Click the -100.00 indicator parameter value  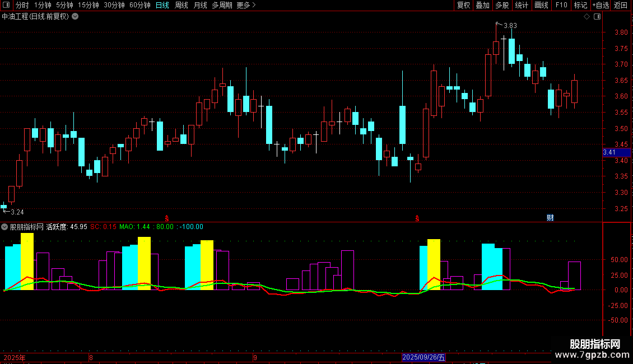pyautogui.click(x=192, y=227)
